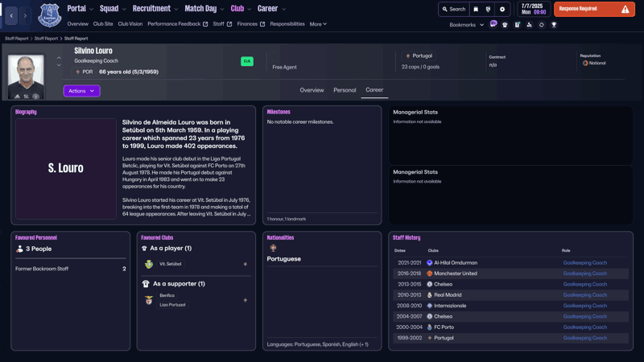Viewport: 644px width, 362px height.
Task: Open the bookmark icon beside Search
Action: (476, 9)
